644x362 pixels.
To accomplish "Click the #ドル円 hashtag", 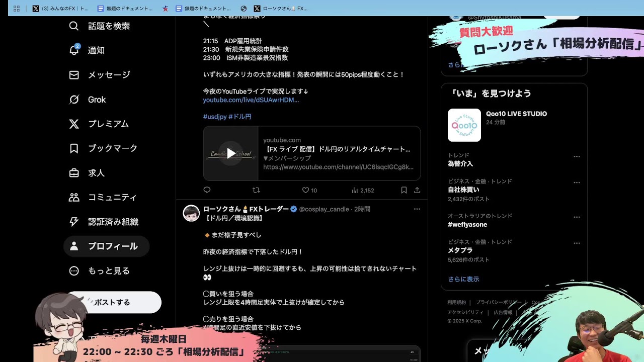I will pyautogui.click(x=240, y=117).
